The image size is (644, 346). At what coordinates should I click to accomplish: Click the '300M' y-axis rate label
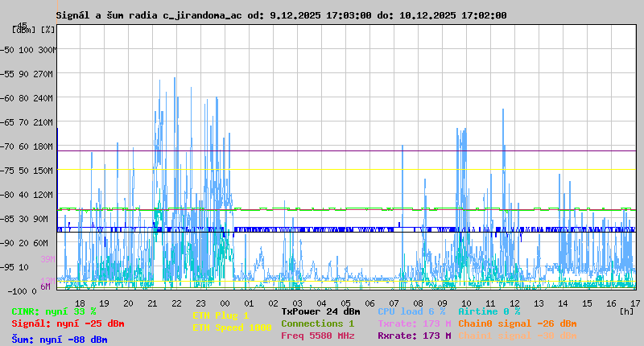tap(47, 50)
